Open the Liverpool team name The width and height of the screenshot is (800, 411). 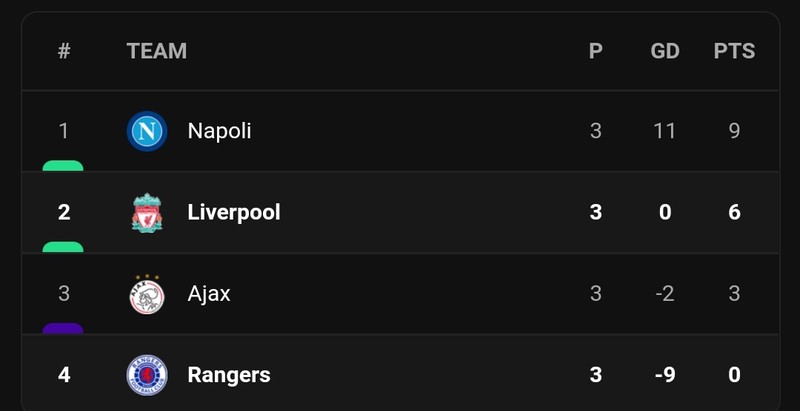[234, 213]
